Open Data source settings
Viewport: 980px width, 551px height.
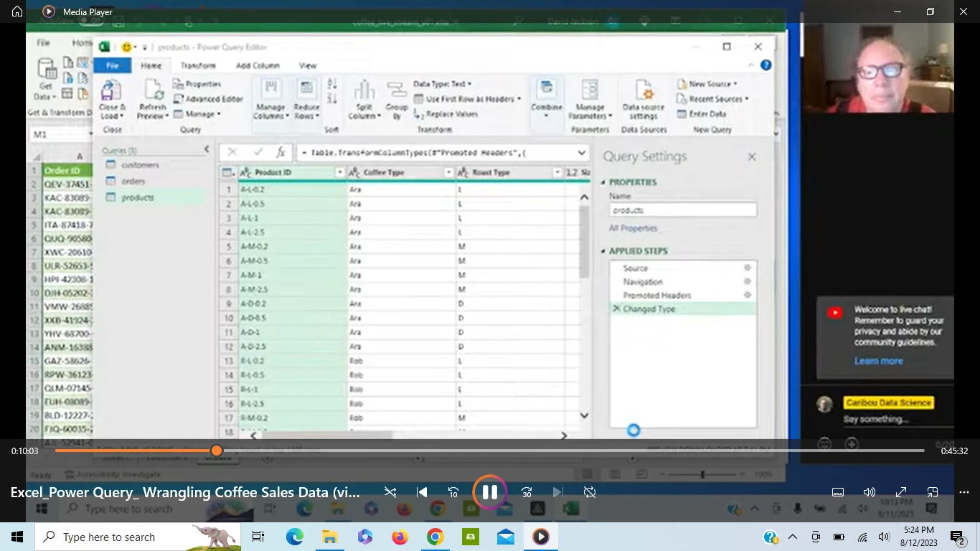click(644, 98)
